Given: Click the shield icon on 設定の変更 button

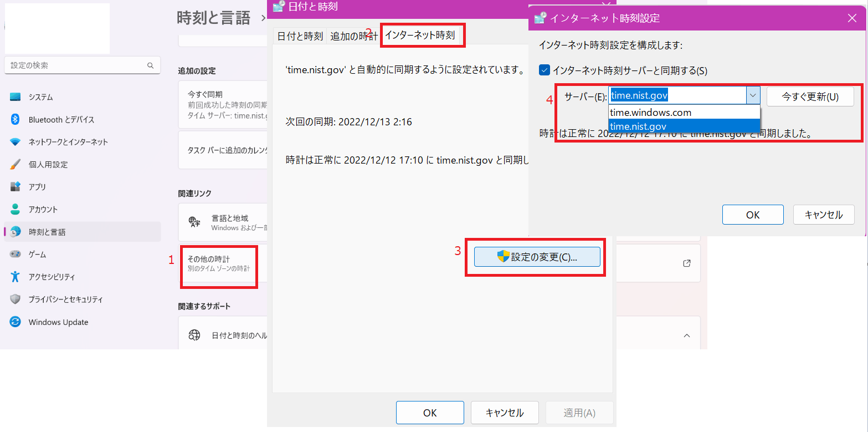Looking at the screenshot, I should pyautogui.click(x=503, y=257).
